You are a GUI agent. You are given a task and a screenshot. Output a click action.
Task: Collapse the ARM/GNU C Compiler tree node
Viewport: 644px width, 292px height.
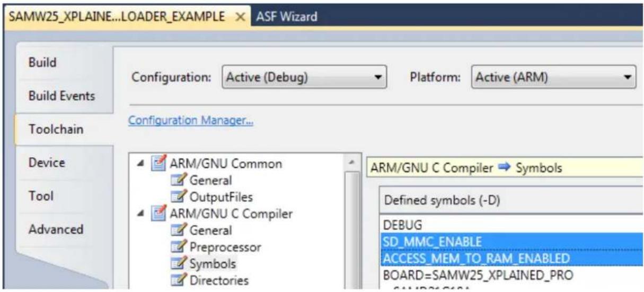click(143, 214)
